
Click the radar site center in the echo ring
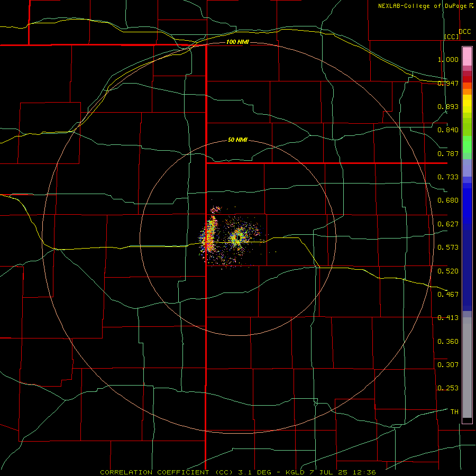pyautogui.click(x=239, y=238)
